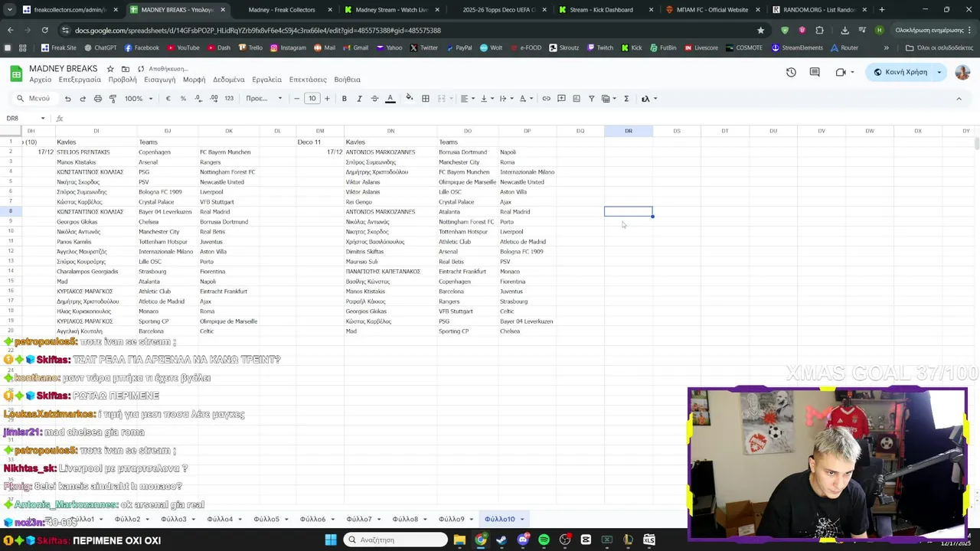The width and height of the screenshot is (980, 551).
Task: Open the cell borders tool
Action: coord(426,99)
